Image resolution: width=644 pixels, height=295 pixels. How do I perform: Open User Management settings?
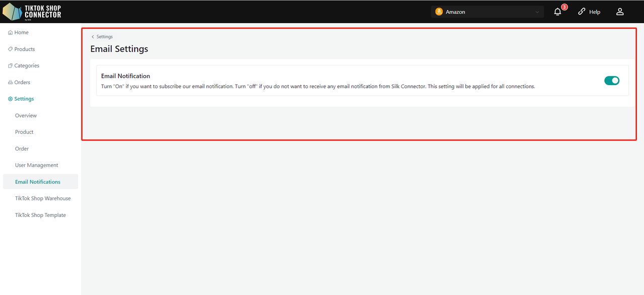[x=37, y=165]
